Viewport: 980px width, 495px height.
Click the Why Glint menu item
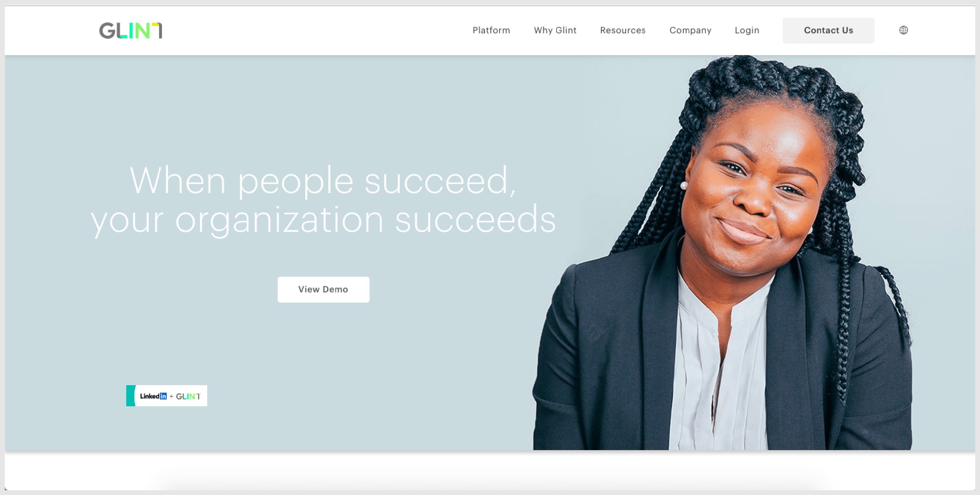[555, 30]
